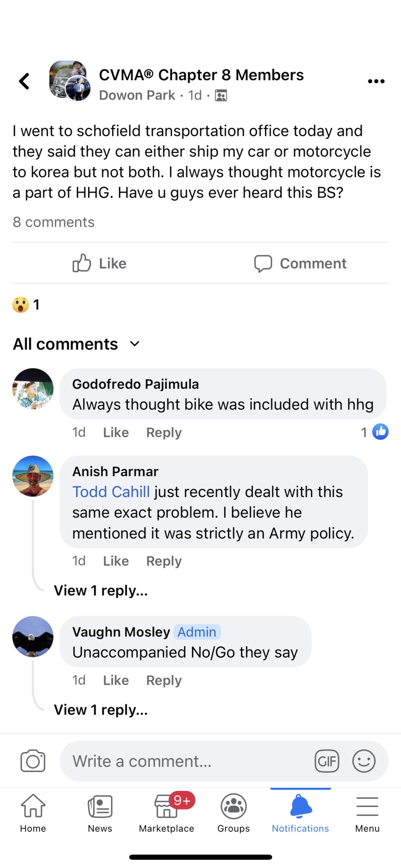Viewport: 401px width, 868px height.
Task: Tap the camera icon to attach photo
Action: pos(33,761)
